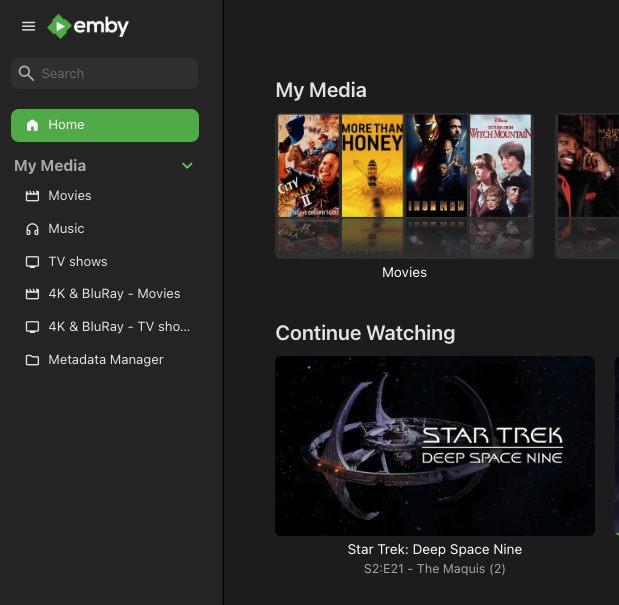The image size is (619, 605).
Task: Collapse the My Media section chevron
Action: (187, 166)
